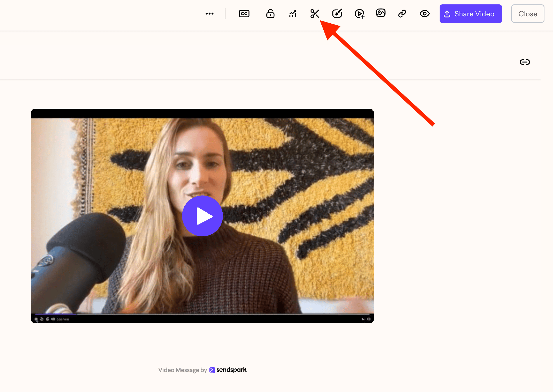Toggle mute on the video volume icon
Screen dimensions: 553x392
pyautogui.click(x=53, y=319)
